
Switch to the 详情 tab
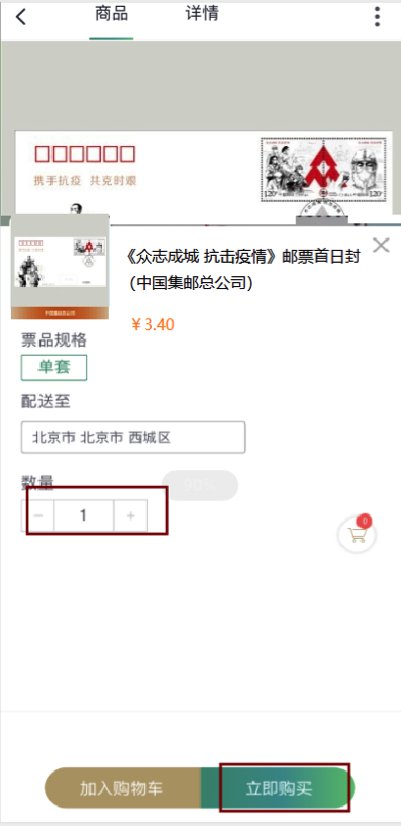click(x=202, y=14)
